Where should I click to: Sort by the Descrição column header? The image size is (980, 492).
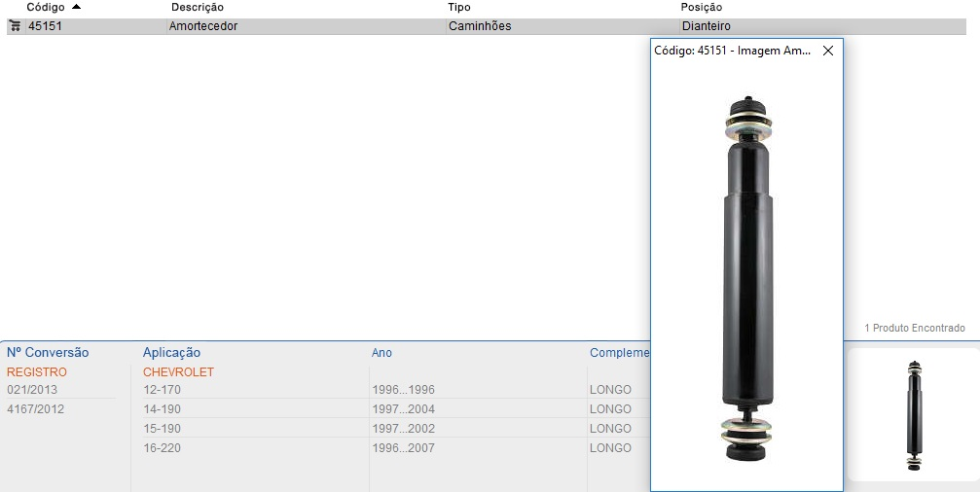point(197,7)
